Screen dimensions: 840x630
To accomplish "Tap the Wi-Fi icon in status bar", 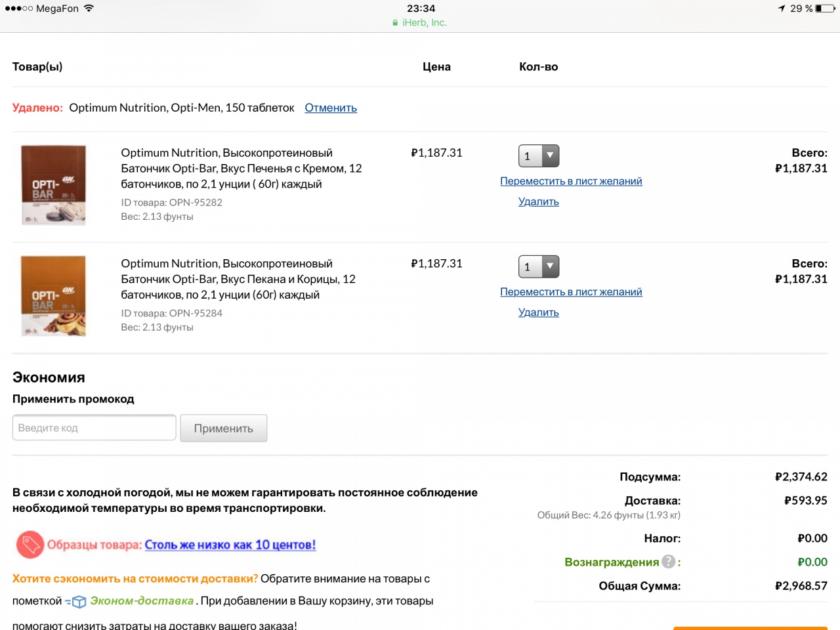I will click(x=89, y=9).
